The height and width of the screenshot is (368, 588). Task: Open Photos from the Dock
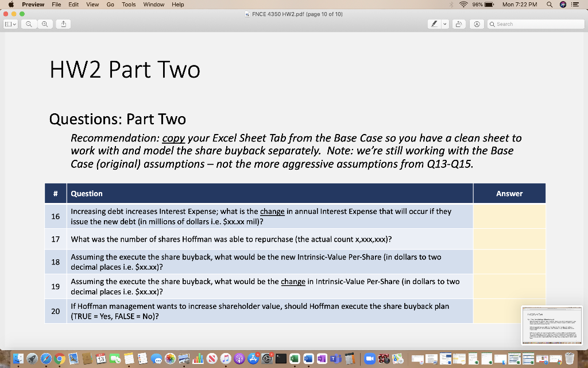click(170, 359)
